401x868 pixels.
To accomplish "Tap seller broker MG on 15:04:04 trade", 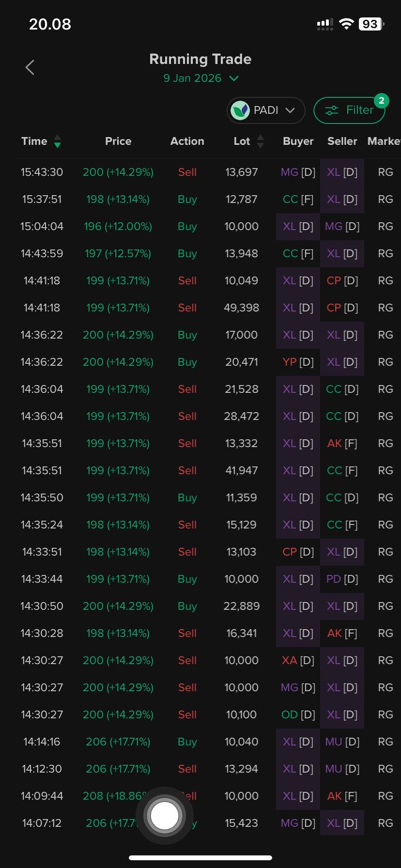I will 342,227.
